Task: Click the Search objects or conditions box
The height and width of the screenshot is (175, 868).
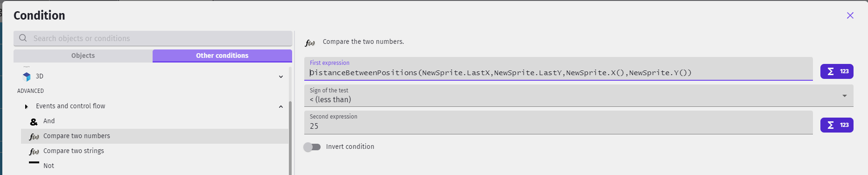Action: [x=153, y=38]
